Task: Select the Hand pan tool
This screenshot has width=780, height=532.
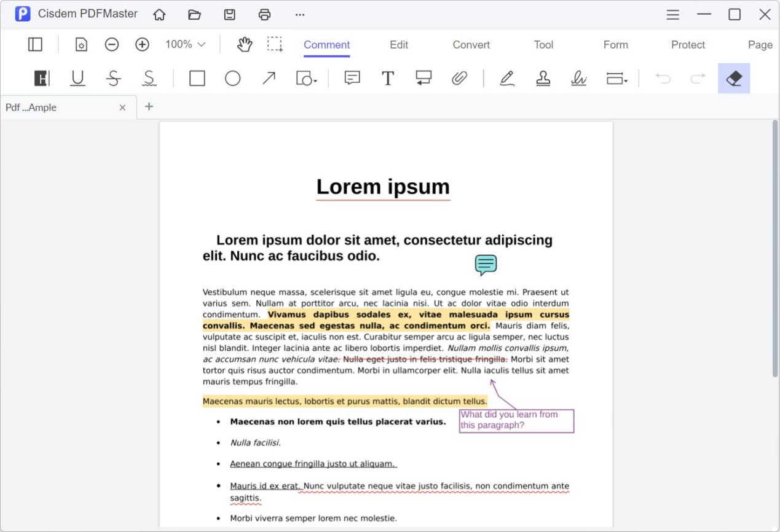Action: point(245,44)
